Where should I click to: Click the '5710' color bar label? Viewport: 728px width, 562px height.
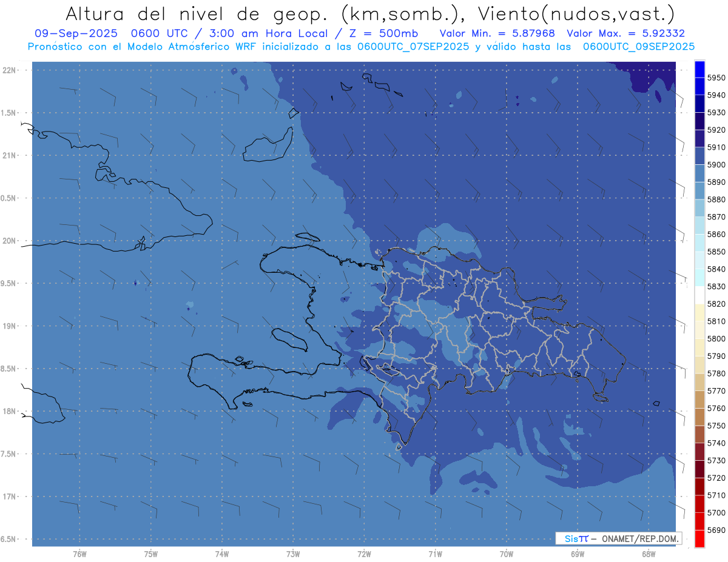tap(716, 495)
